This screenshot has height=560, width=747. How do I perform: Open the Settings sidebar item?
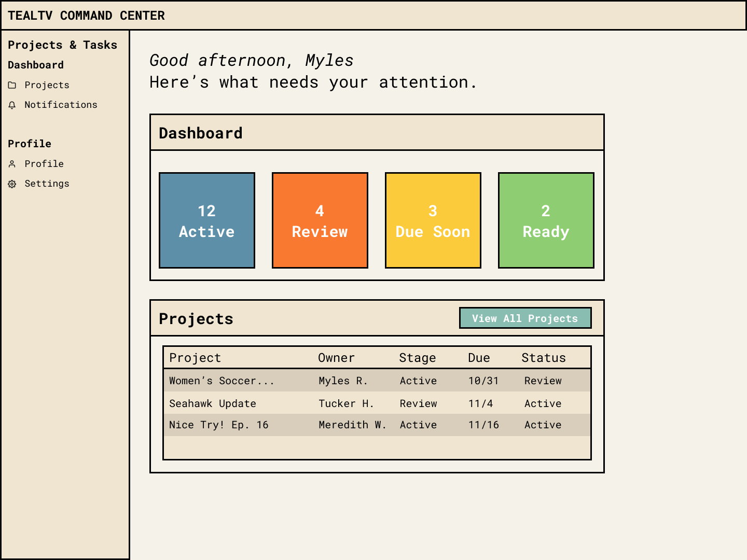(38, 184)
